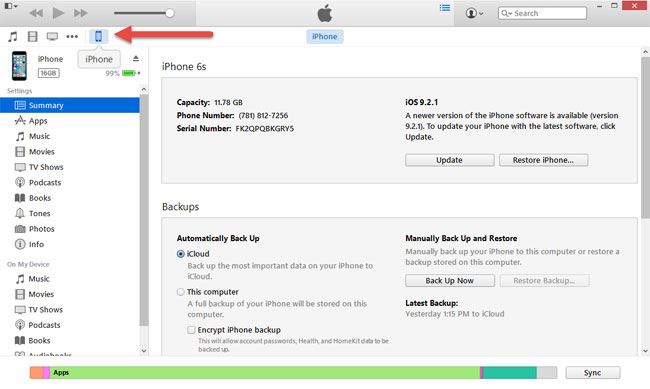Click the iPhone device thumbnail image

[19, 66]
